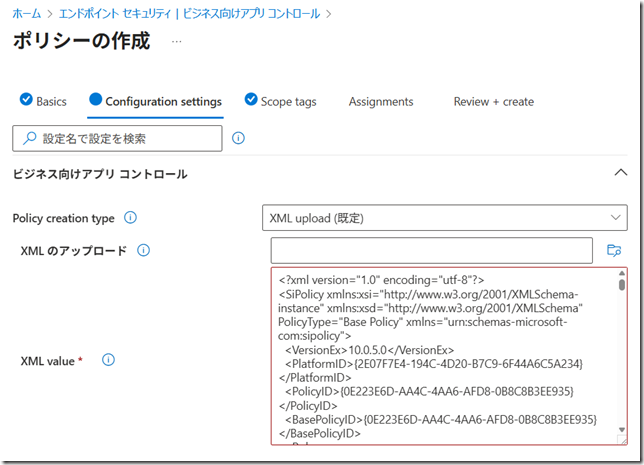Show info for XML value

(x=108, y=359)
